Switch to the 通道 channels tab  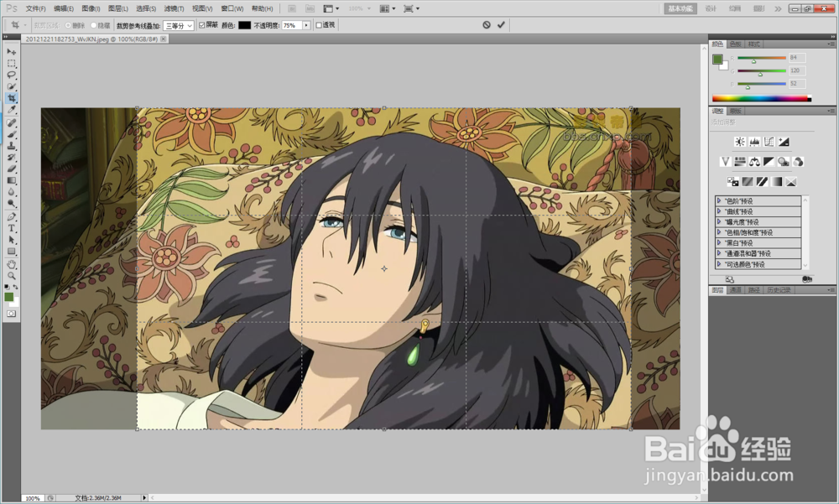click(x=736, y=290)
